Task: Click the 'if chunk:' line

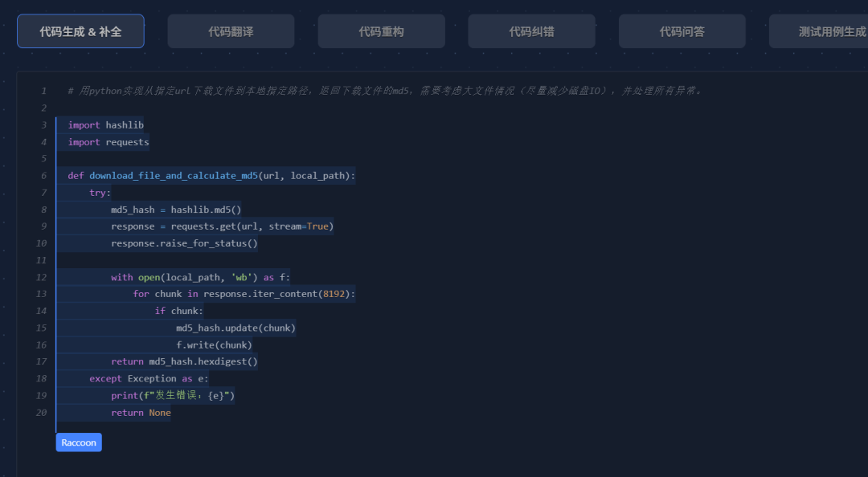Action: (178, 311)
